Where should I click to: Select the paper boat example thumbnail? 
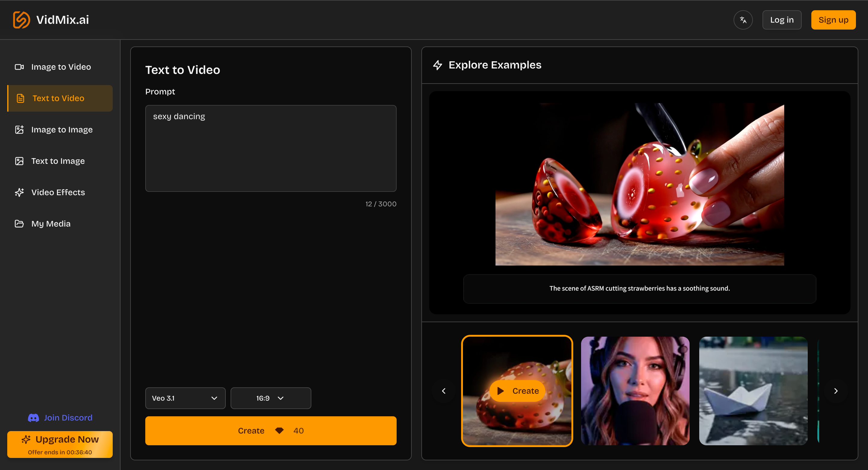[753, 391]
